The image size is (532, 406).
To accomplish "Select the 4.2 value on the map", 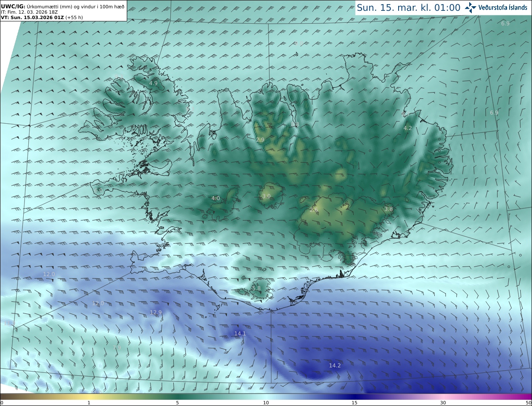I will click(408, 128).
